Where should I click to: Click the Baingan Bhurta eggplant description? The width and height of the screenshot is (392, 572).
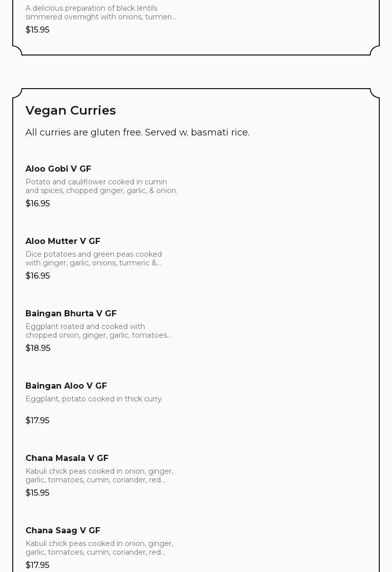coord(98,331)
